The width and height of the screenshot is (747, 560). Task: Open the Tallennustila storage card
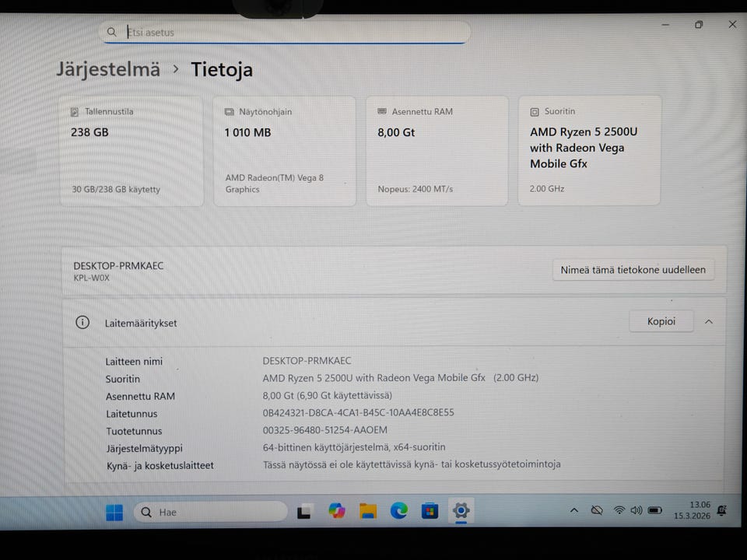point(132,151)
